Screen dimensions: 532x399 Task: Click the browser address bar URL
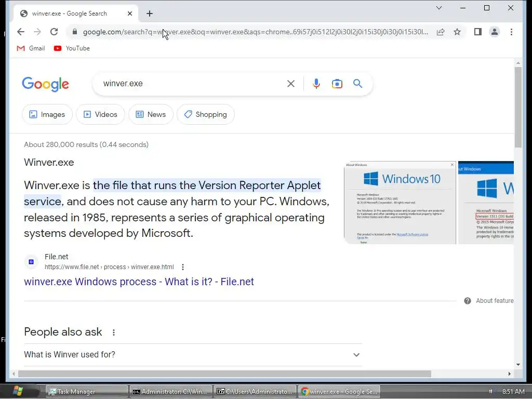255,32
